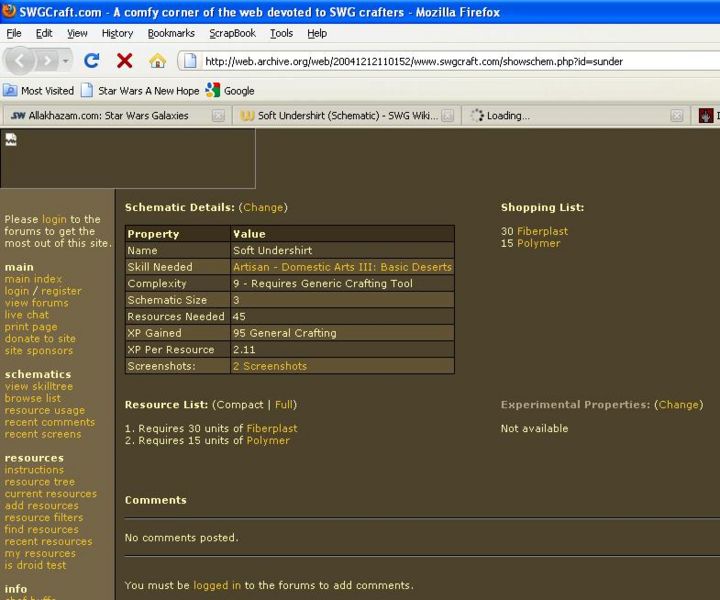The image size is (720, 600).
Task: Open the back/forward history dropdown arrow
Action: tap(66, 61)
